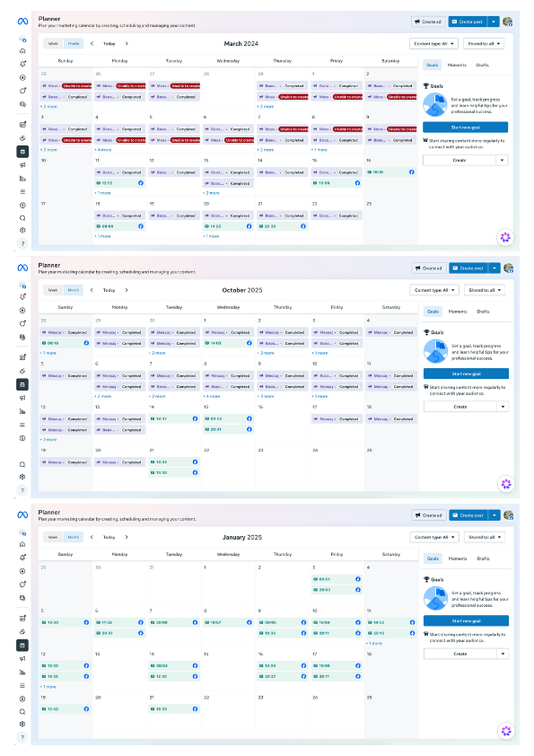Open Home from the March 2024 sidebar
This screenshot has height=756, width=534.
tap(22, 51)
